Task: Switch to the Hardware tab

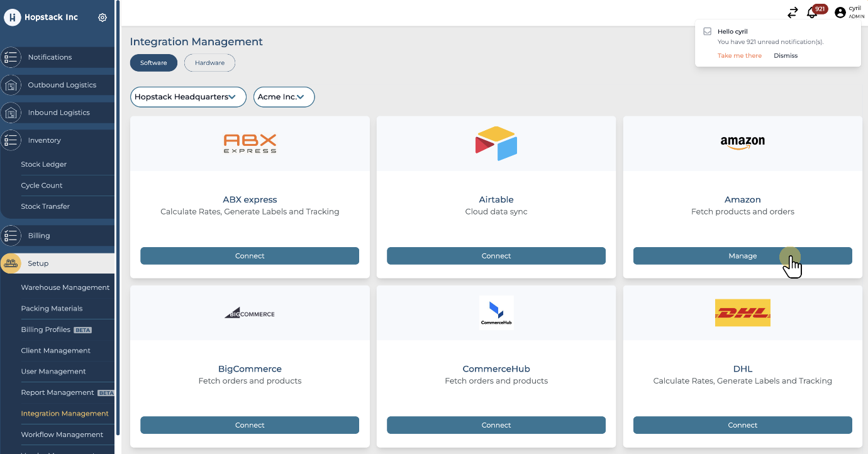Action: (x=209, y=63)
